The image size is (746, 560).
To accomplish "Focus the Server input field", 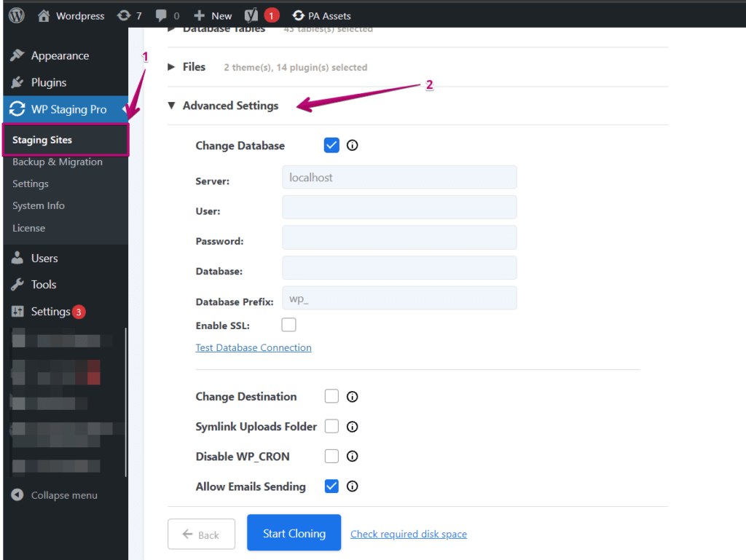I will (x=399, y=177).
